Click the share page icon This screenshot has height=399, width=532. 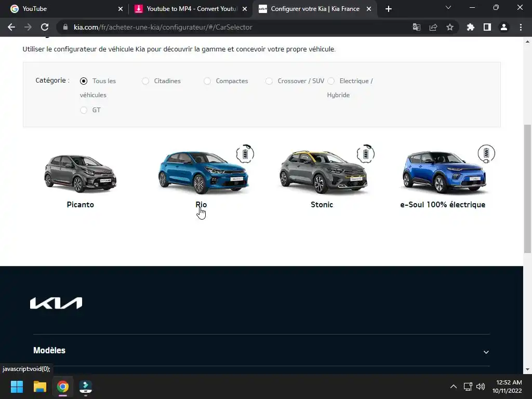[x=433, y=27]
